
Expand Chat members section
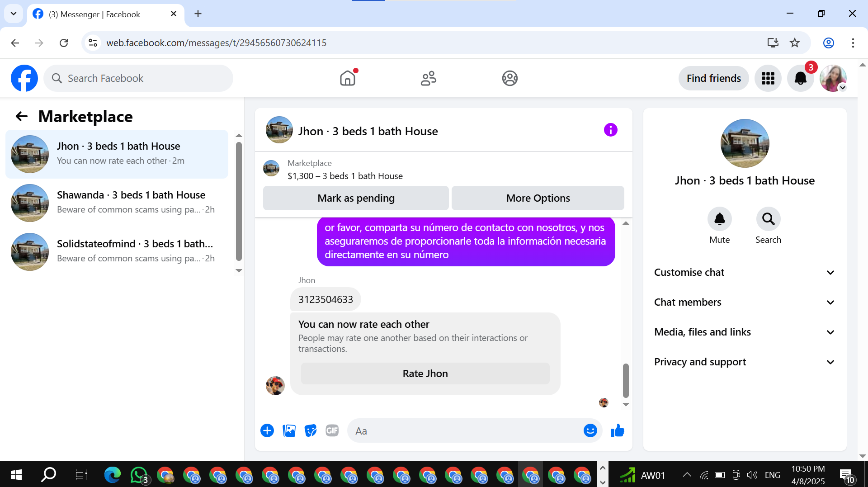(744, 303)
